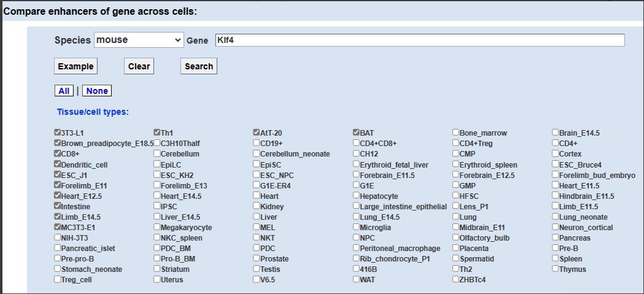The image size is (644, 294).
Task: Enable the Bone_marrow checkbox
Action: 456,133
